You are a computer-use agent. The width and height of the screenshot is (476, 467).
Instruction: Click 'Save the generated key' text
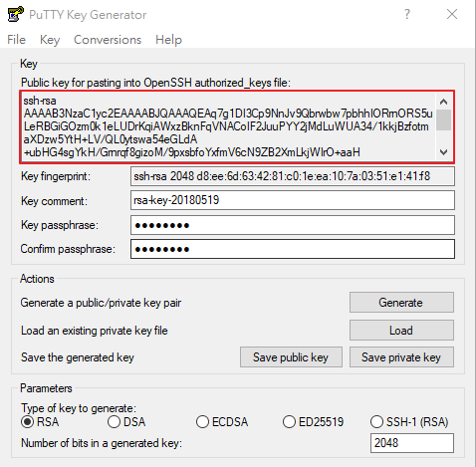(x=78, y=357)
